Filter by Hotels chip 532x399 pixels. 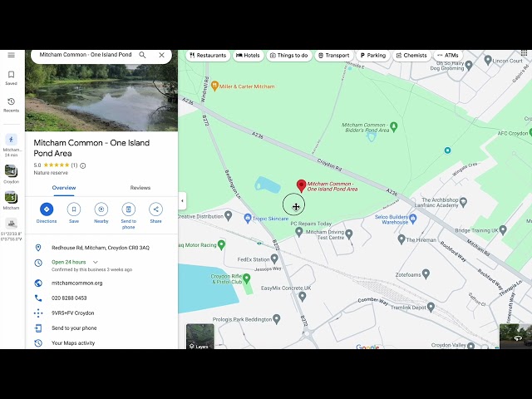[248, 56]
